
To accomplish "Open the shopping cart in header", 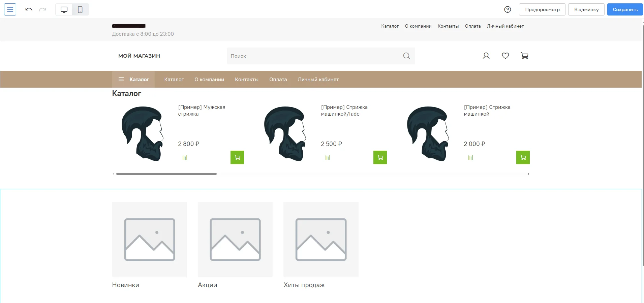I will (x=524, y=56).
